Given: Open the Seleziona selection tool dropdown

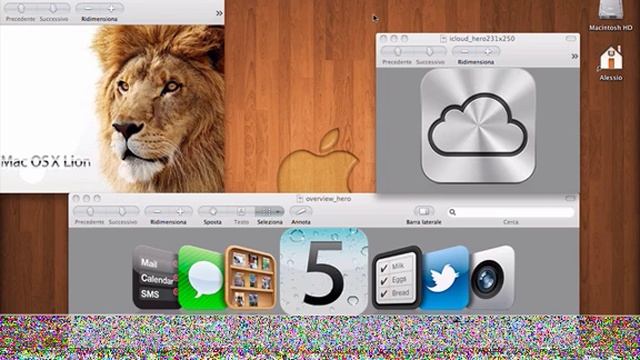Looking at the screenshot, I should (270, 211).
